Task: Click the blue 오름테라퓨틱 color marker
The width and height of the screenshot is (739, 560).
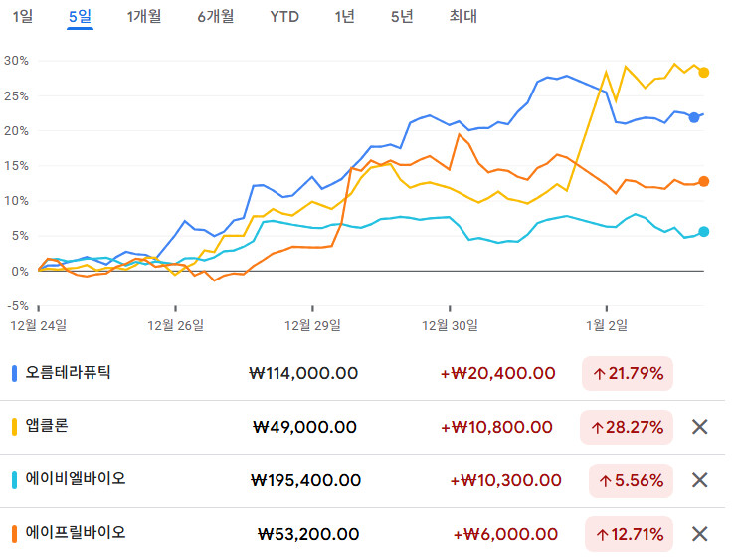Action: coord(14,373)
